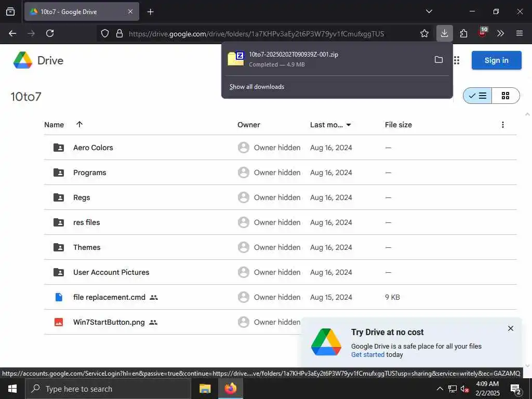Select User Account Pictures folder icon
Viewport: 532px width, 399px height.
click(59, 272)
